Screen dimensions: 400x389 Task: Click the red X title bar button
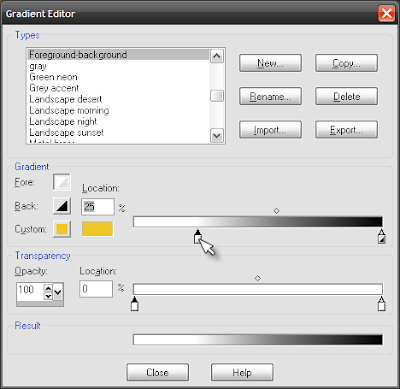(386, 13)
